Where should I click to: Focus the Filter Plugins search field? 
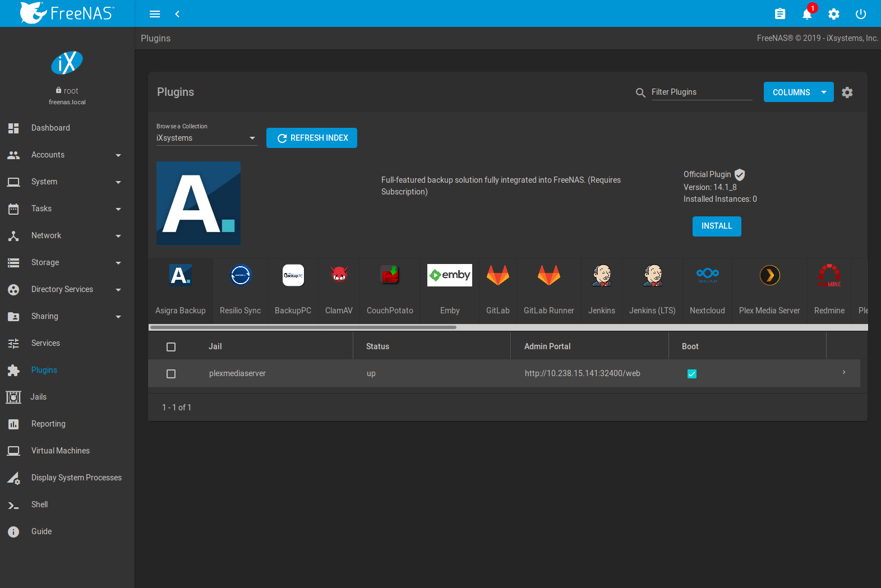702,92
